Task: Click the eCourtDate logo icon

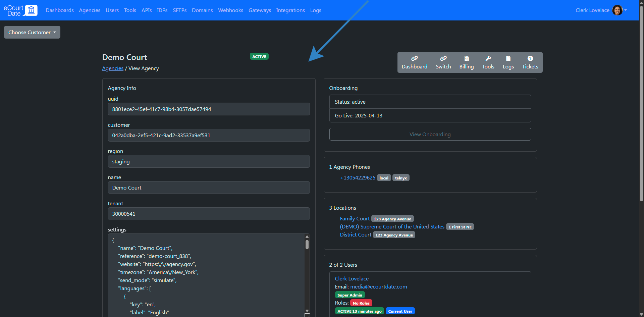Action: 20,10
